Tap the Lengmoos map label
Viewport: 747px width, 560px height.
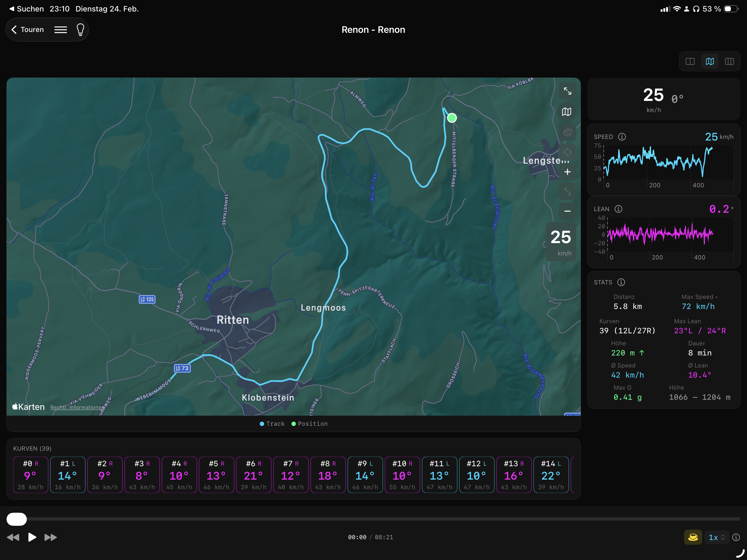(x=323, y=308)
